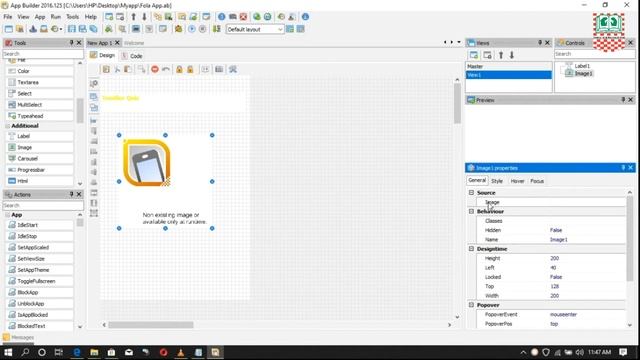Collapse the Additional tools group
The image size is (640, 360).
pos(8,126)
